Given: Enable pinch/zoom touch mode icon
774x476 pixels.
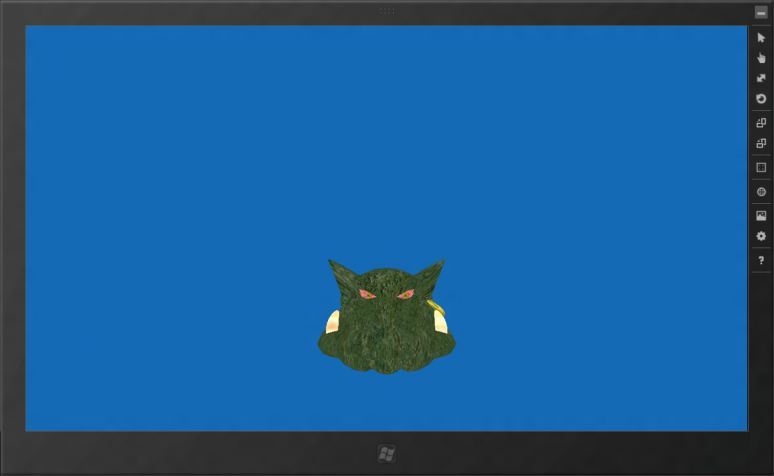Looking at the screenshot, I should pos(761,79).
